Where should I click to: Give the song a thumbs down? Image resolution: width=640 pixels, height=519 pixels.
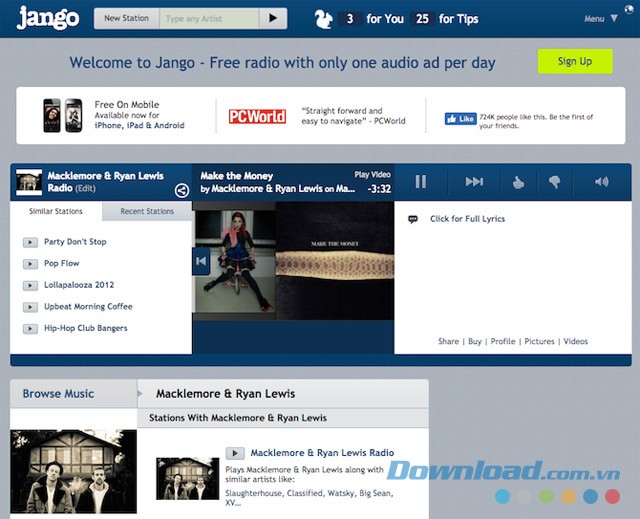[x=556, y=182]
